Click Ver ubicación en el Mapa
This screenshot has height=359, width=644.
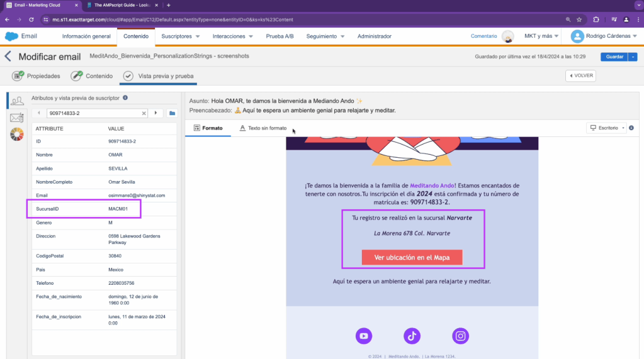412,258
